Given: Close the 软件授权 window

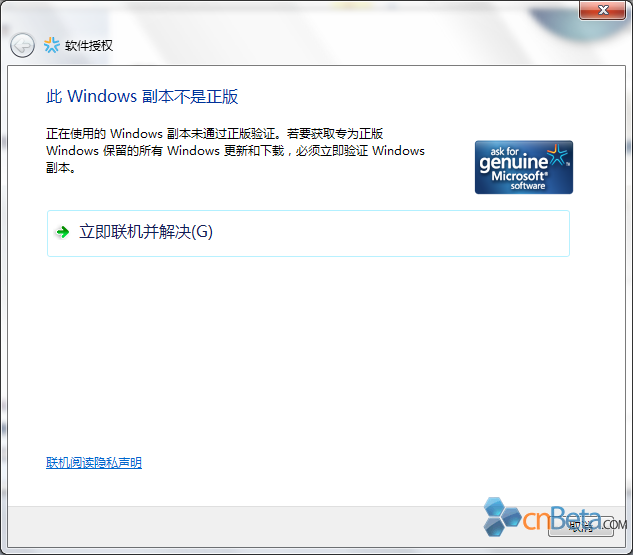Looking at the screenshot, I should pyautogui.click(x=602, y=10).
